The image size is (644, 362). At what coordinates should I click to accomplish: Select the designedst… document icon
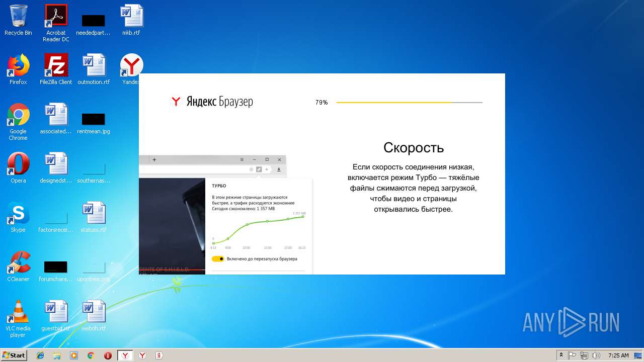tap(56, 168)
